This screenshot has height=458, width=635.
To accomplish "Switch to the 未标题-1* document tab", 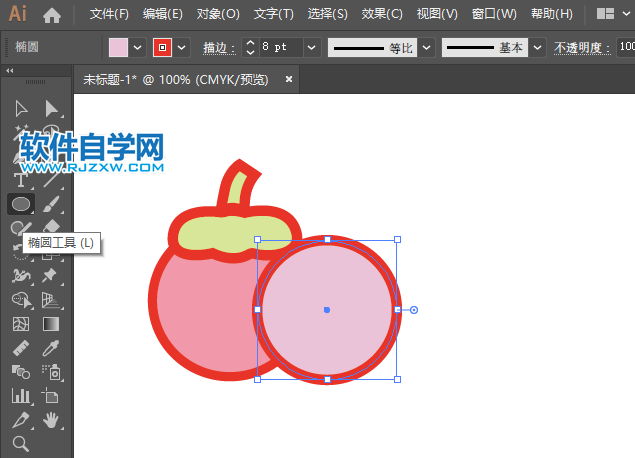I will 176,80.
